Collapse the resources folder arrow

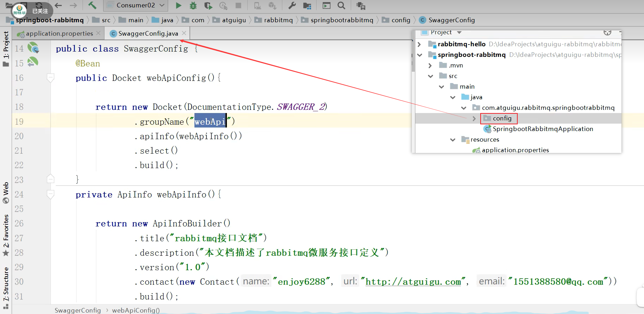point(453,140)
